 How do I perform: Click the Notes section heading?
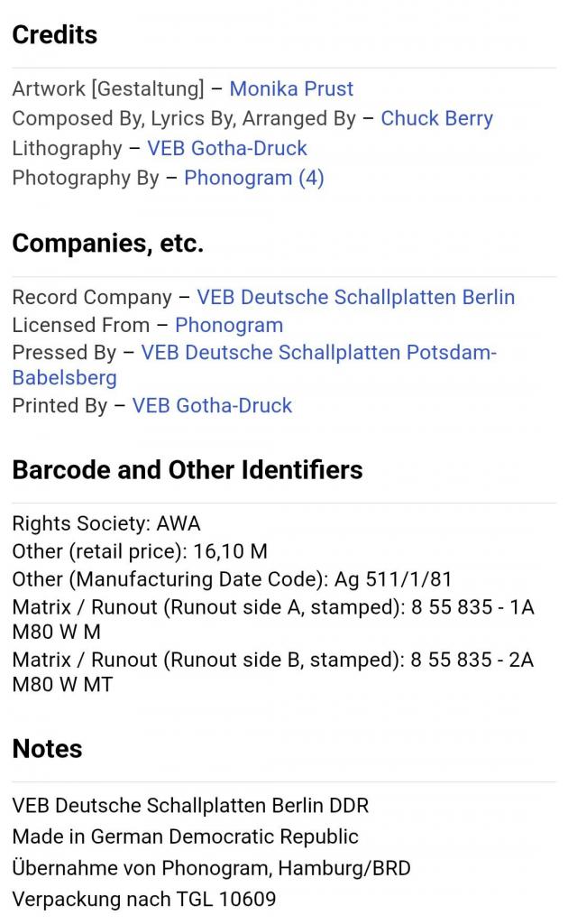pos(47,749)
